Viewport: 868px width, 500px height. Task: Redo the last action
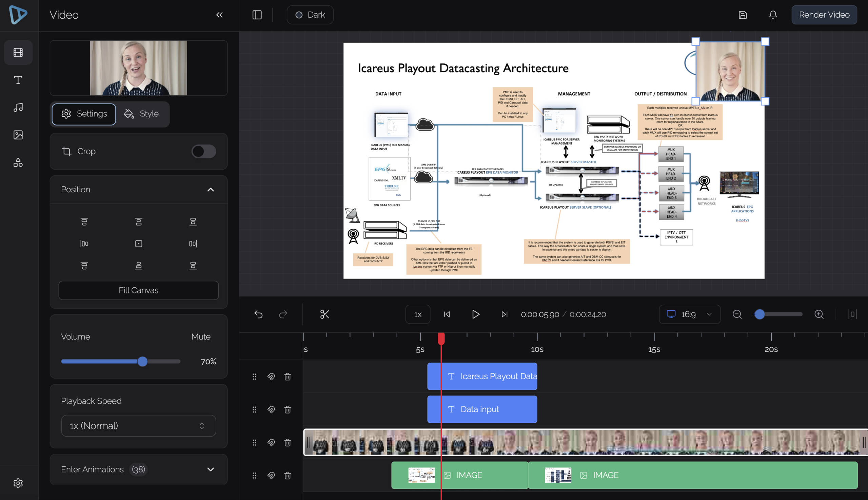283,314
